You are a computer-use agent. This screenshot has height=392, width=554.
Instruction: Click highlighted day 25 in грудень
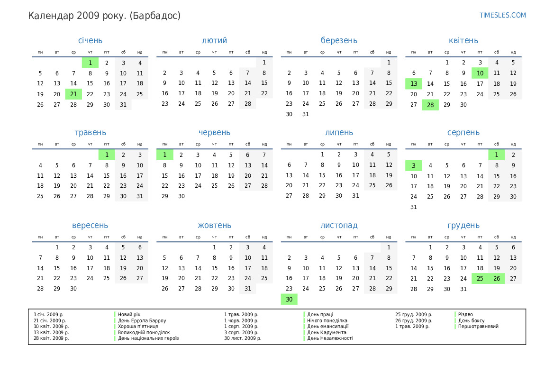pyautogui.click(x=480, y=279)
